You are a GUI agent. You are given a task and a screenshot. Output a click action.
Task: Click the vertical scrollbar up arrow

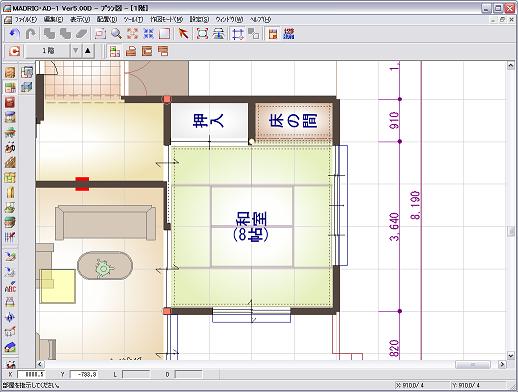click(511, 65)
